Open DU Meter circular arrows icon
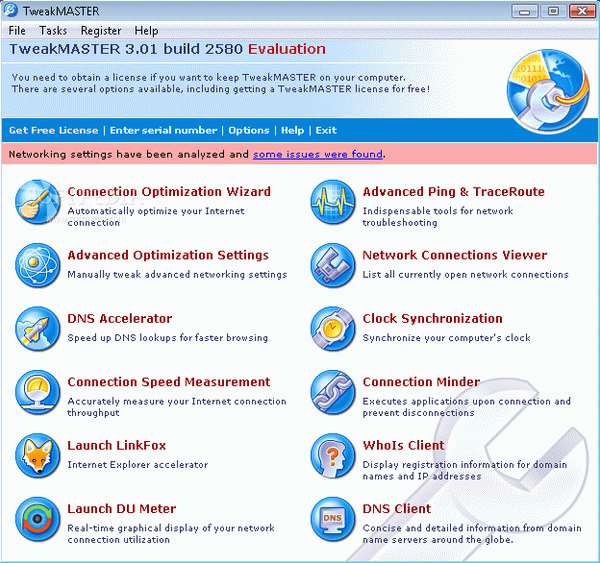 click(38, 519)
